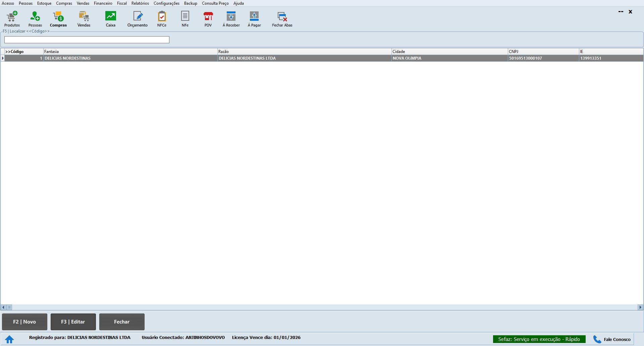
Task: Open the Financeiro menu
Action: click(x=103, y=3)
